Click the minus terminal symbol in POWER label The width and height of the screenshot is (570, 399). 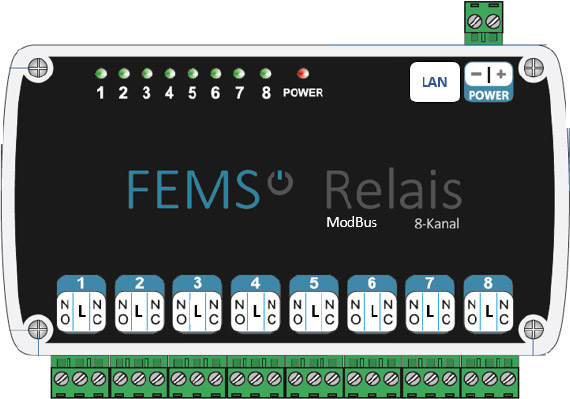[476, 74]
